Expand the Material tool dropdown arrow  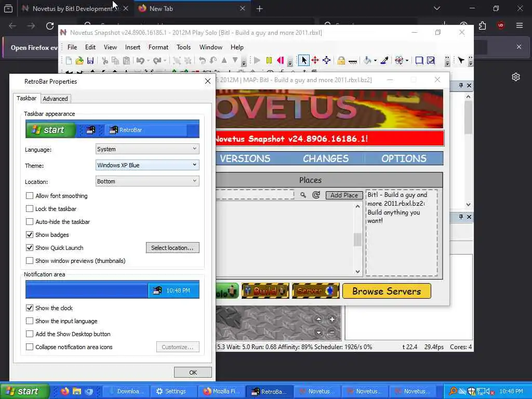[x=407, y=61]
